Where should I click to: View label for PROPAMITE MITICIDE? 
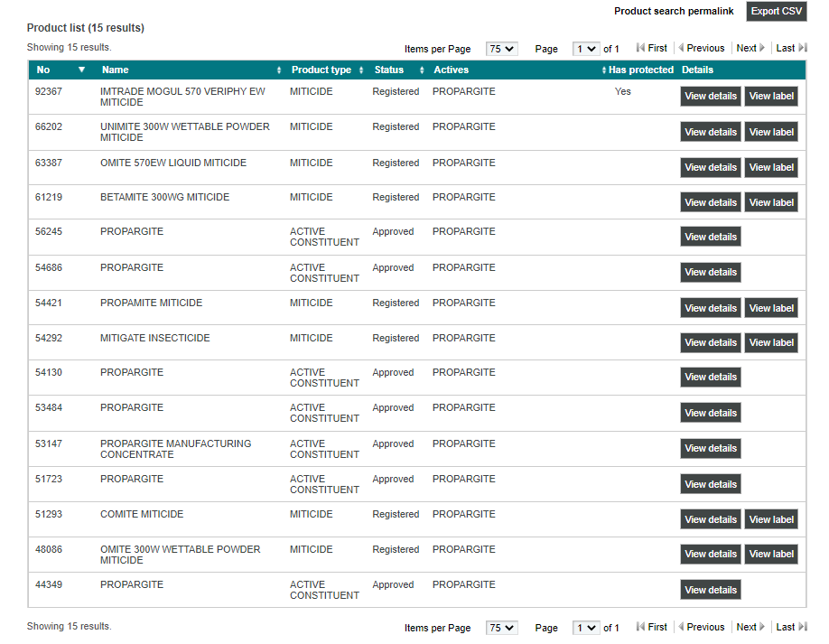pyautogui.click(x=771, y=308)
